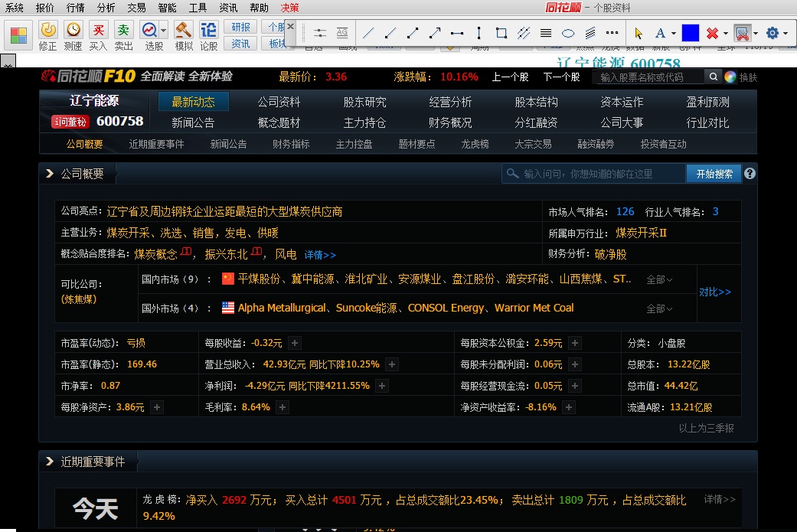The image size is (797, 532).
Task: Go to 下一个股 next stock
Action: (561, 77)
